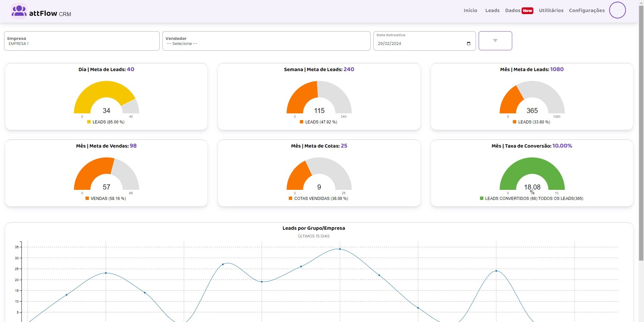Click the red New badge beside Dados

click(x=527, y=11)
